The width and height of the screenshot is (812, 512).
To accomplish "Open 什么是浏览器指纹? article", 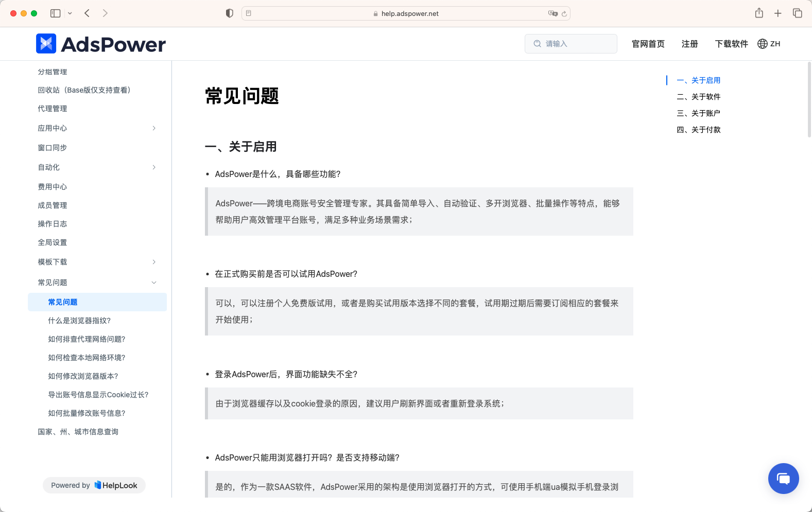I will [x=79, y=321].
